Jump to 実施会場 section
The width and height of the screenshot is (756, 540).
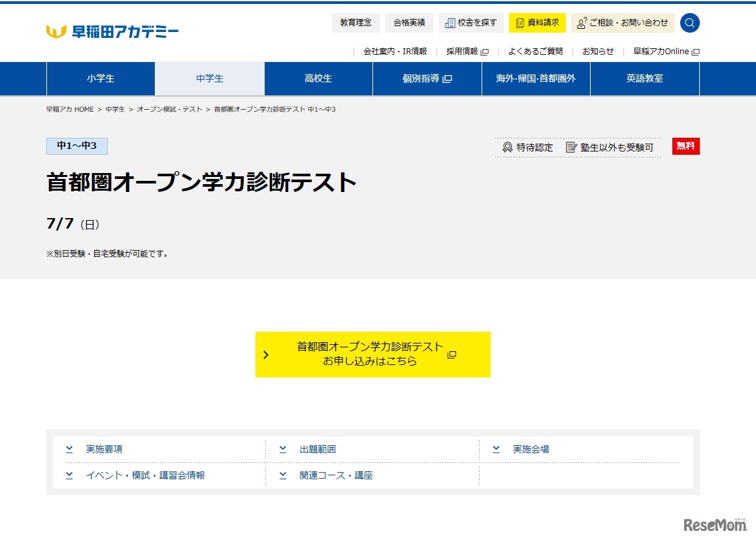(x=531, y=449)
